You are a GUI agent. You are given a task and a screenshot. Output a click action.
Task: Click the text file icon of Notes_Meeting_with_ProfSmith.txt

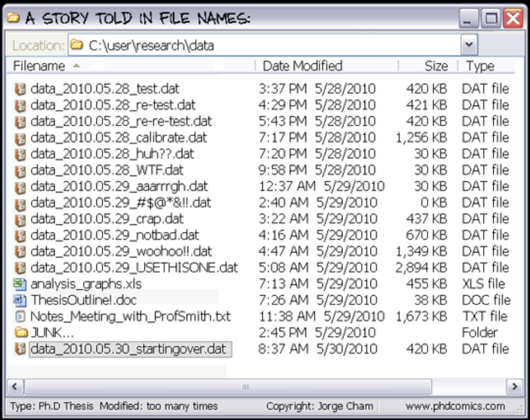21,317
